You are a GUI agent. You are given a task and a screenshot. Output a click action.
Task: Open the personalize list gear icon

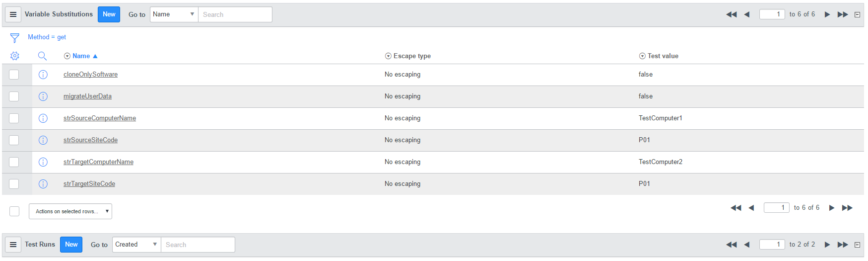point(15,56)
